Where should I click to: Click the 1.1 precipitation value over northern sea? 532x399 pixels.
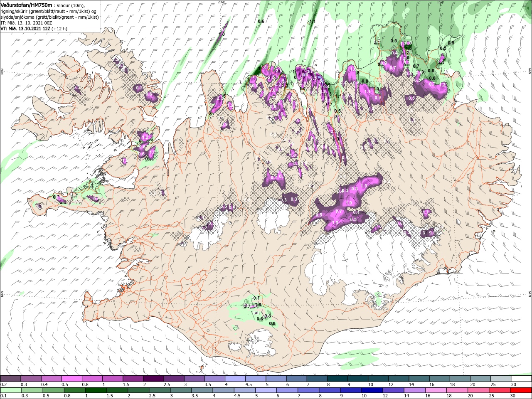[313, 21]
